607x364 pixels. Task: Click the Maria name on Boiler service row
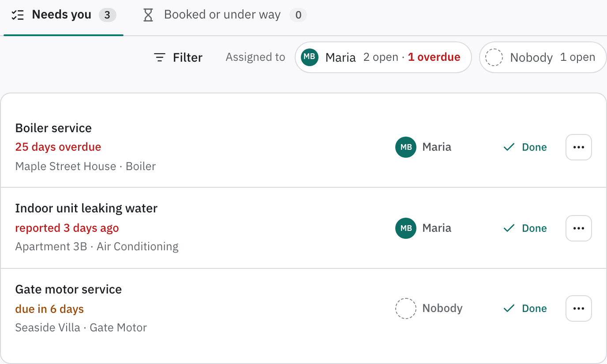[x=437, y=147]
